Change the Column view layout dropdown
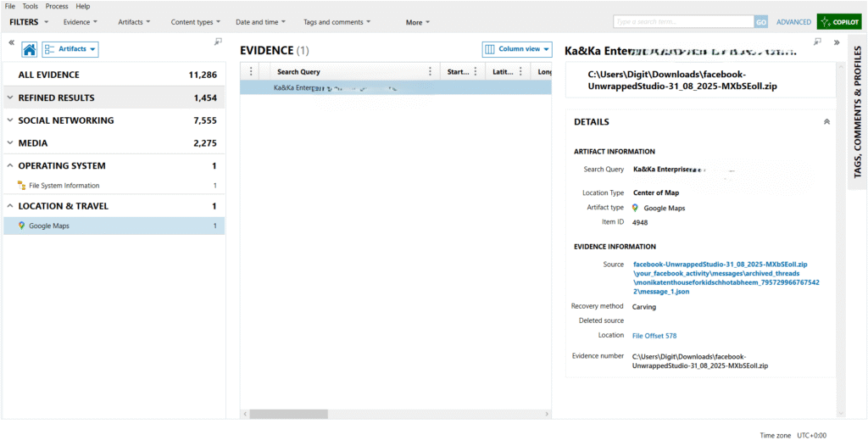The width and height of the screenshot is (868, 446). tap(517, 49)
